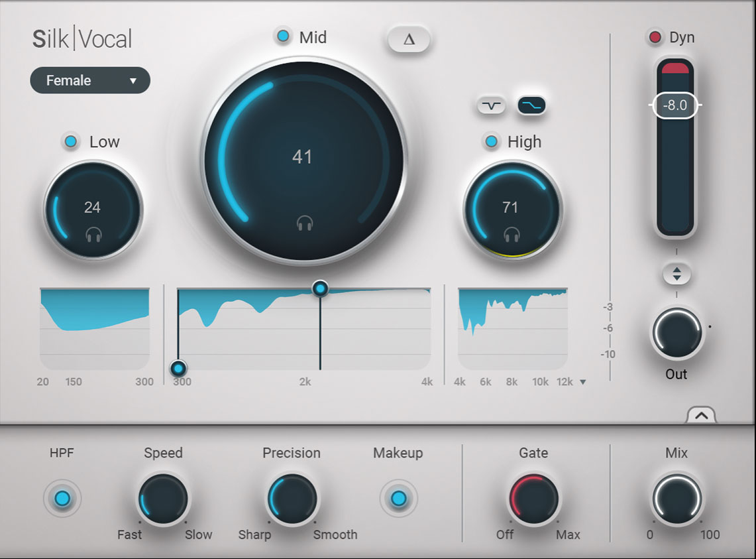Click the headphones solo icon in High knob

[x=512, y=233]
